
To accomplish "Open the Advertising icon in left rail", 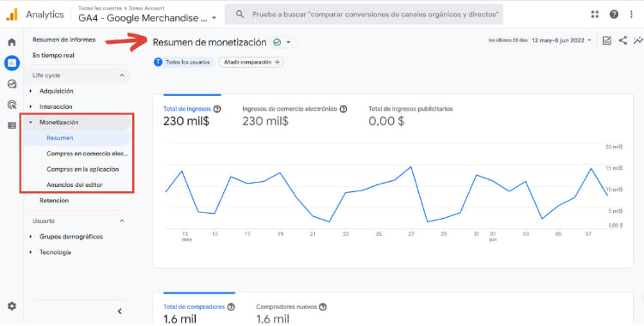I will click(12, 106).
